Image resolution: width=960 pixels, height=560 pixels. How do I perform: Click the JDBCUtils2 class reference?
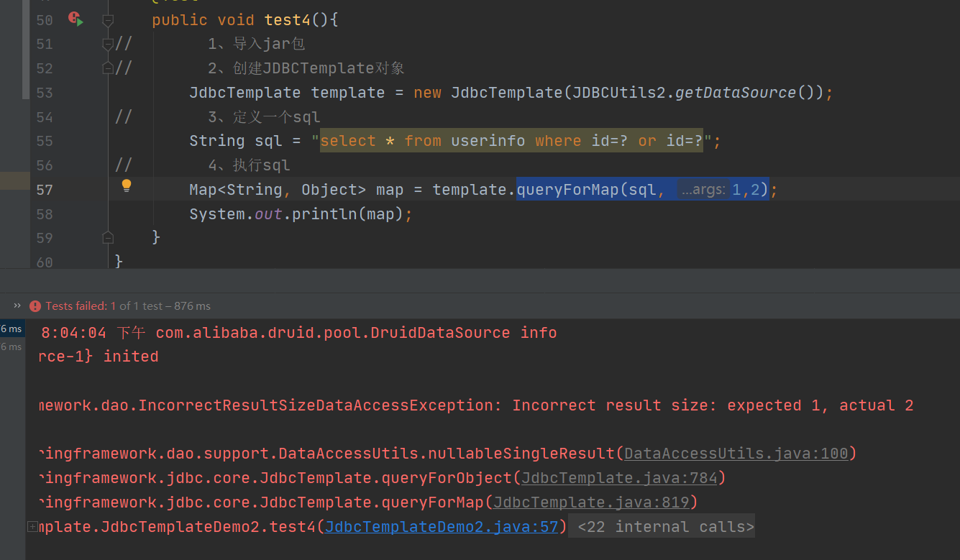tap(619, 93)
